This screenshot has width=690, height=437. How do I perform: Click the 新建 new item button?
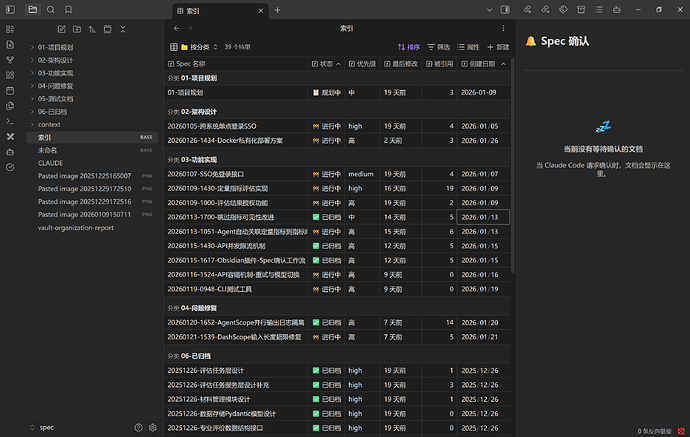coord(498,47)
